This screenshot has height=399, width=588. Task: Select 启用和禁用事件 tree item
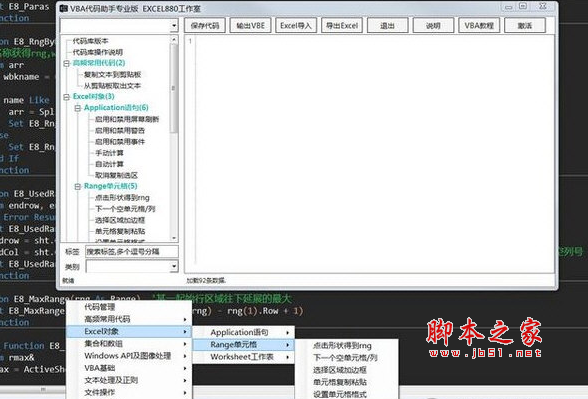tap(120, 142)
